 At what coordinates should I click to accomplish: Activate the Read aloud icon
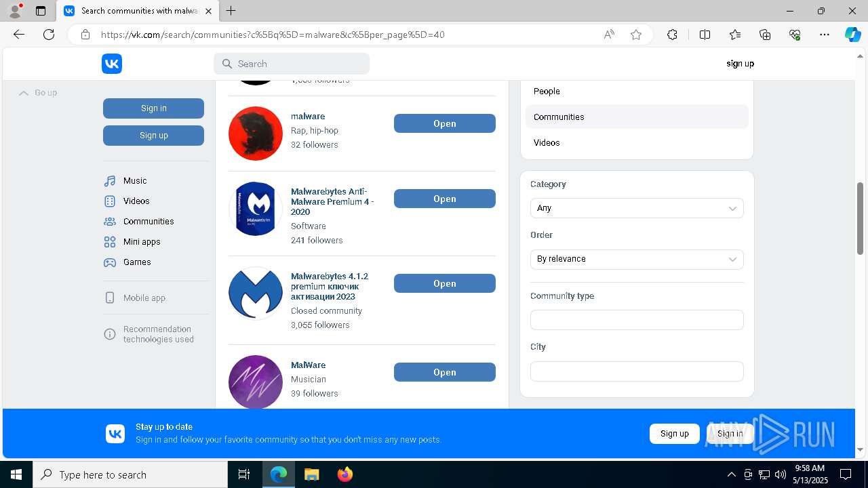click(609, 35)
